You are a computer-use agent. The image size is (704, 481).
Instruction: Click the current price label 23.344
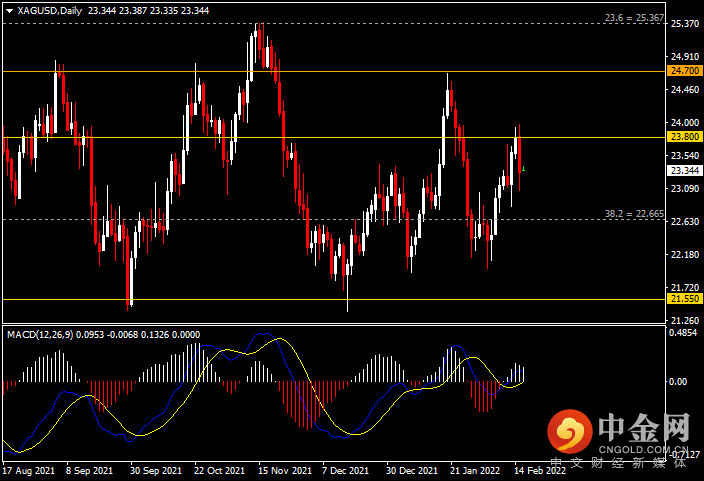coord(684,171)
